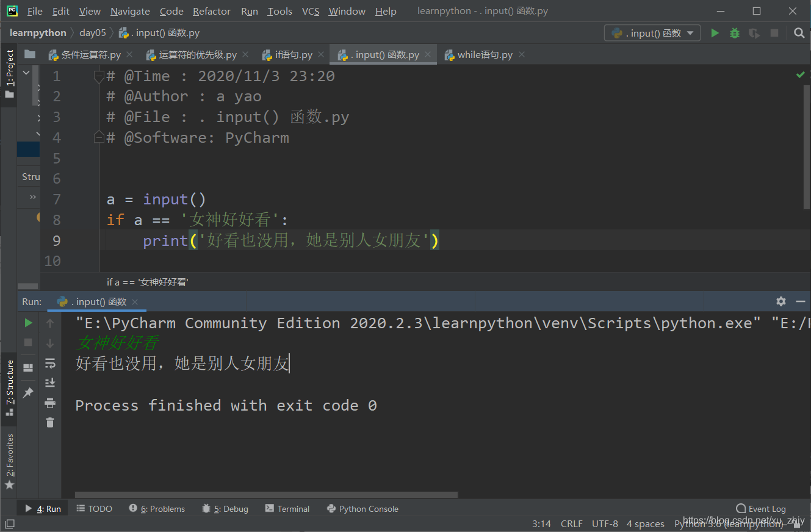Open the 4: Run tool window button
This screenshot has width=811, height=532.
click(x=43, y=509)
